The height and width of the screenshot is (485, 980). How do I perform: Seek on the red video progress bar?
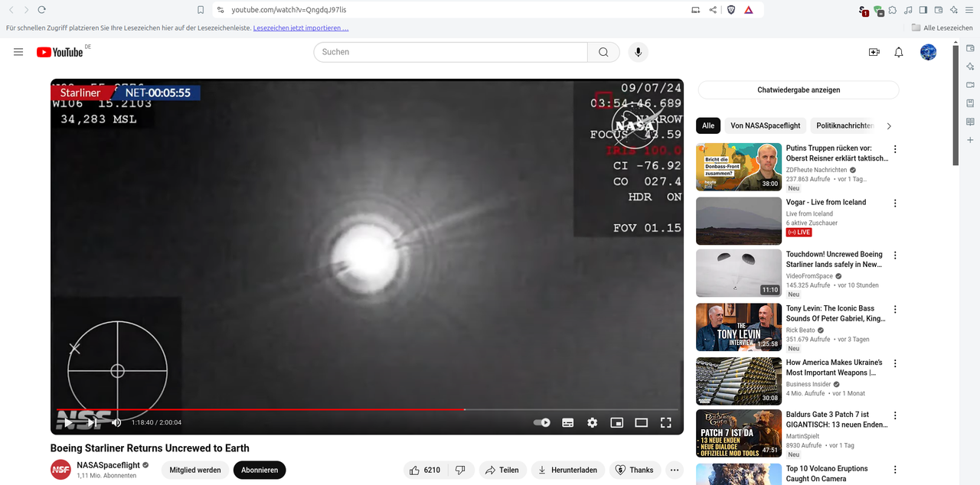[x=260, y=409]
